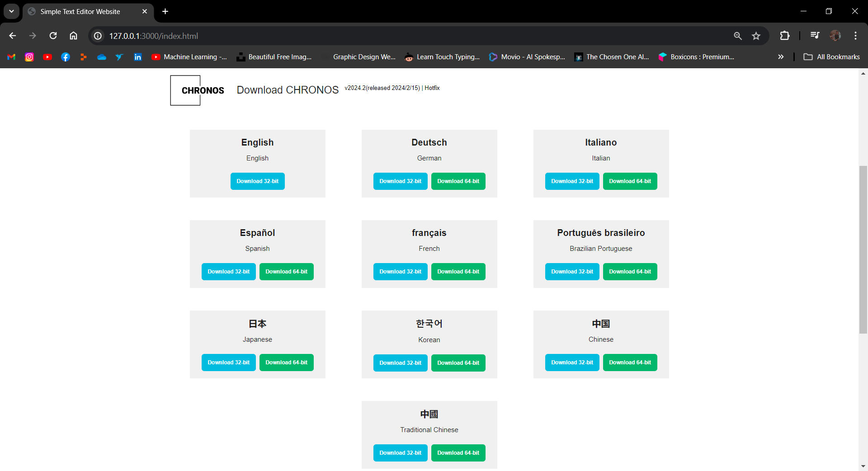The image size is (868, 471).
Task: Download Brazilian Portuguese 64-bit version
Action: tap(630, 272)
